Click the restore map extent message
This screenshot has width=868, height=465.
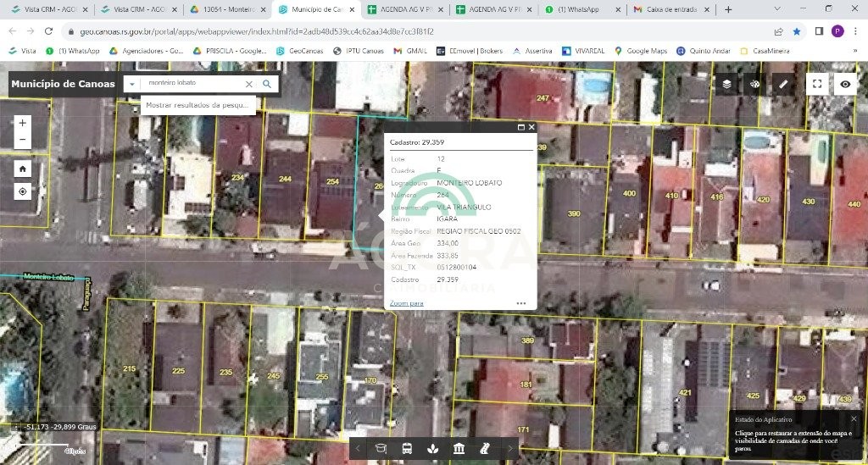(793, 440)
